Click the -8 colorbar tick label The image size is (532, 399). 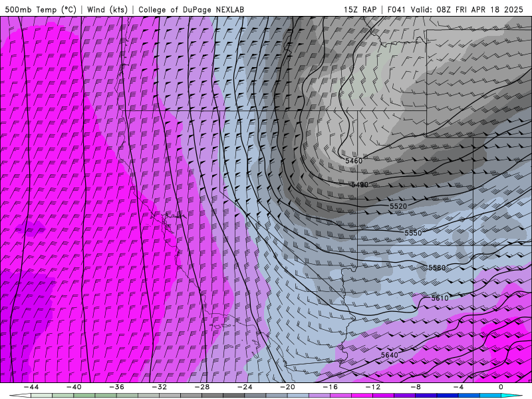click(x=416, y=387)
